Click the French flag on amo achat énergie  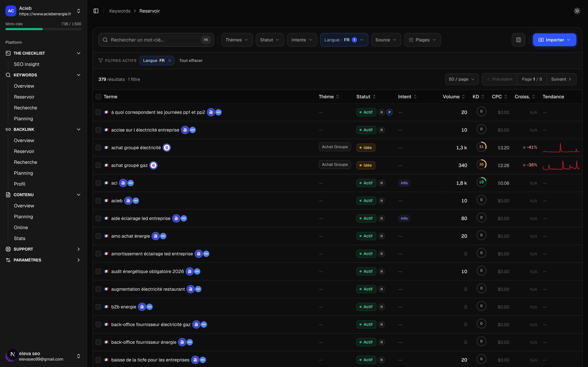[106, 236]
